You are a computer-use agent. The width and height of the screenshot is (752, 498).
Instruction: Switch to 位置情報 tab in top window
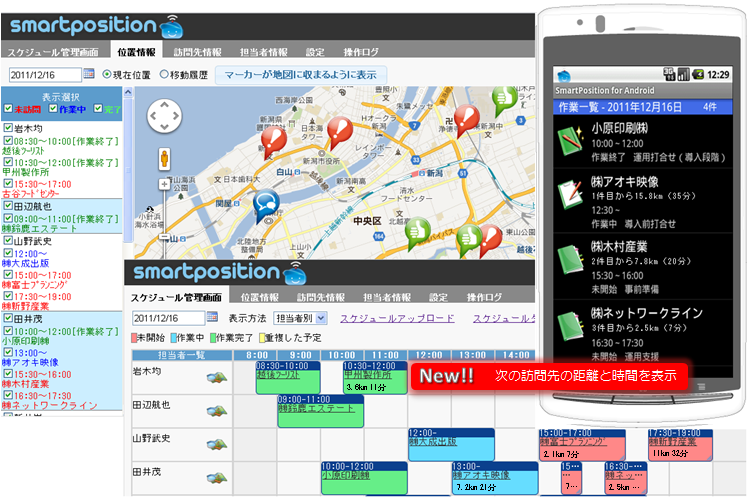click(136, 52)
